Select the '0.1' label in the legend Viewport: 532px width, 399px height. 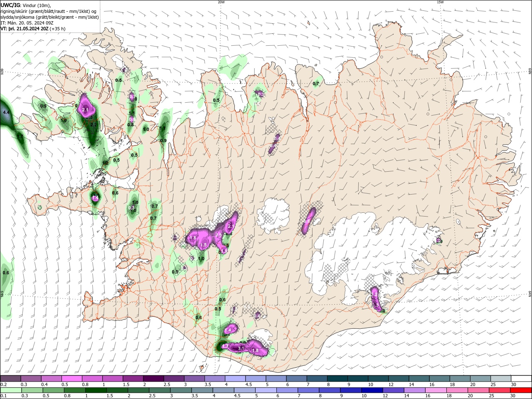coord(4,397)
